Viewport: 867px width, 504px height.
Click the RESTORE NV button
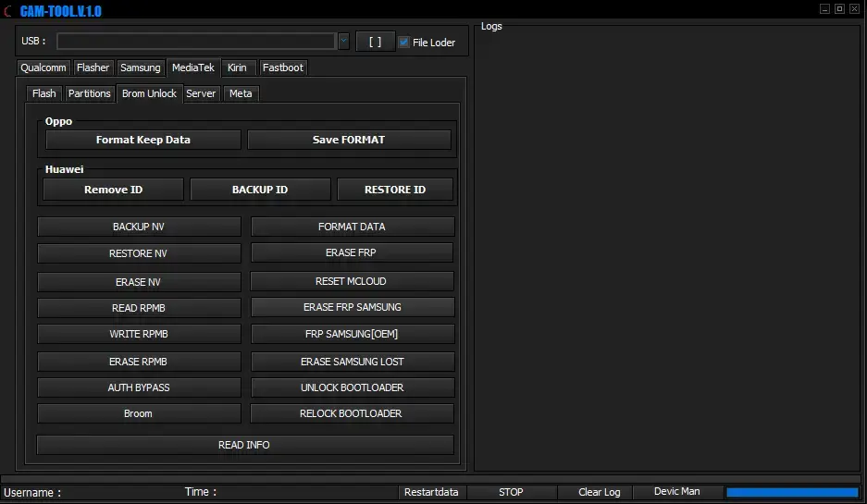(x=139, y=253)
